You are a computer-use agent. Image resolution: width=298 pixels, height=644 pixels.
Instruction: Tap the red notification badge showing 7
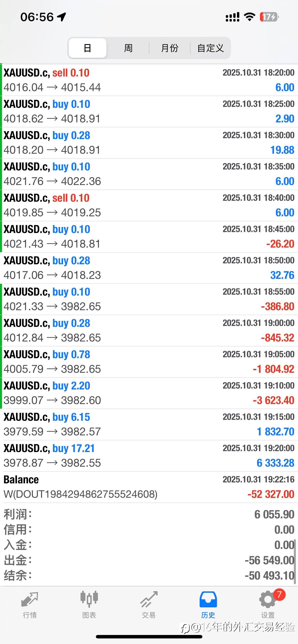[279, 594]
